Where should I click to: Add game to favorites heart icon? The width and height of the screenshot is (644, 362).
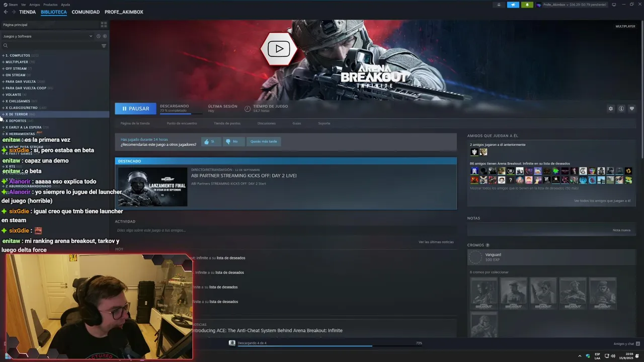pos(632,109)
